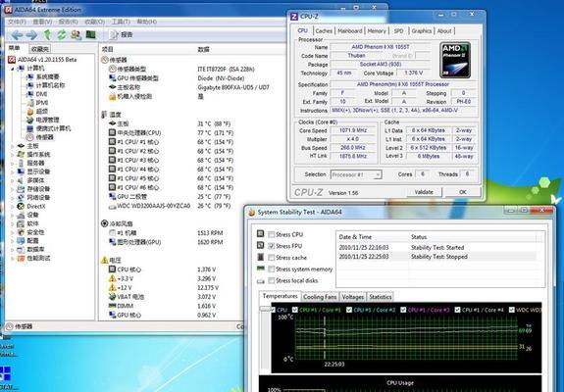The height and width of the screenshot is (392, 564).
Task: Expand the 数据库 tree node arrow
Action: click(x=13, y=249)
